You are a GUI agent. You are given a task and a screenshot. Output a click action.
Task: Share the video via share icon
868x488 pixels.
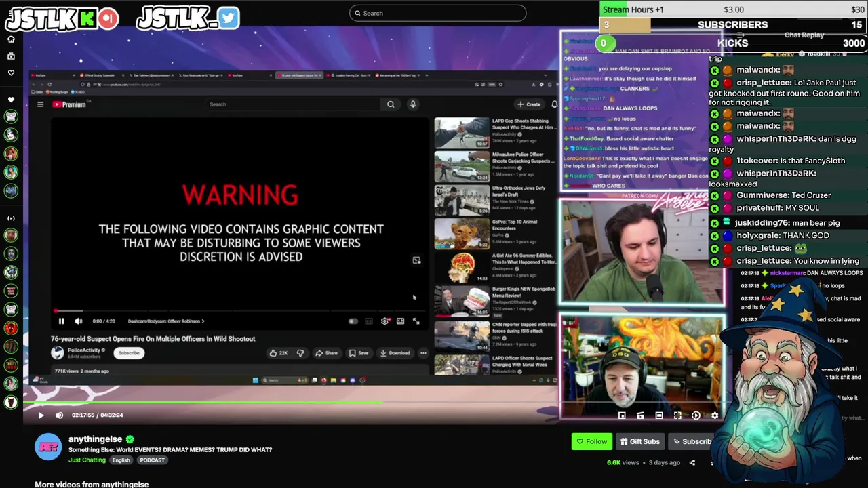692,462
